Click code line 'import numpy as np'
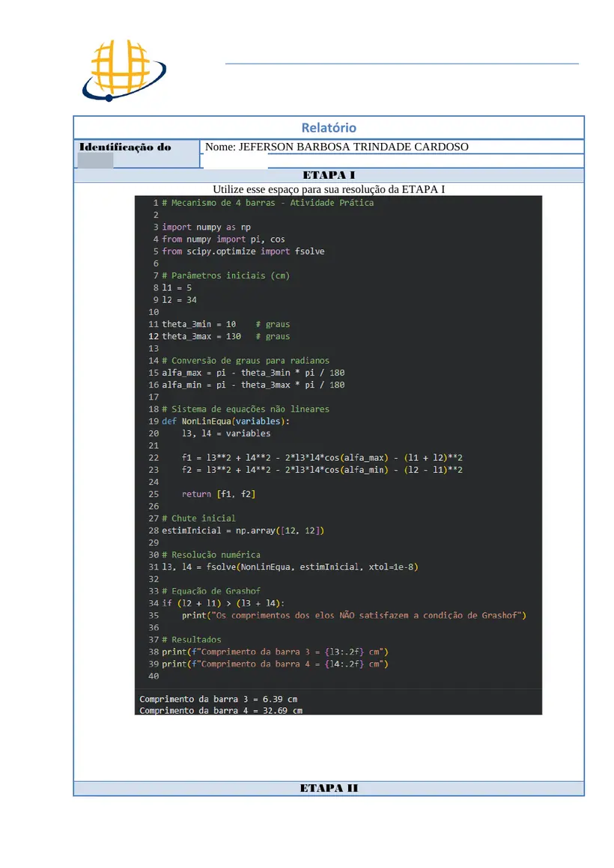The width and height of the screenshot is (614, 868). pyautogui.click(x=206, y=227)
